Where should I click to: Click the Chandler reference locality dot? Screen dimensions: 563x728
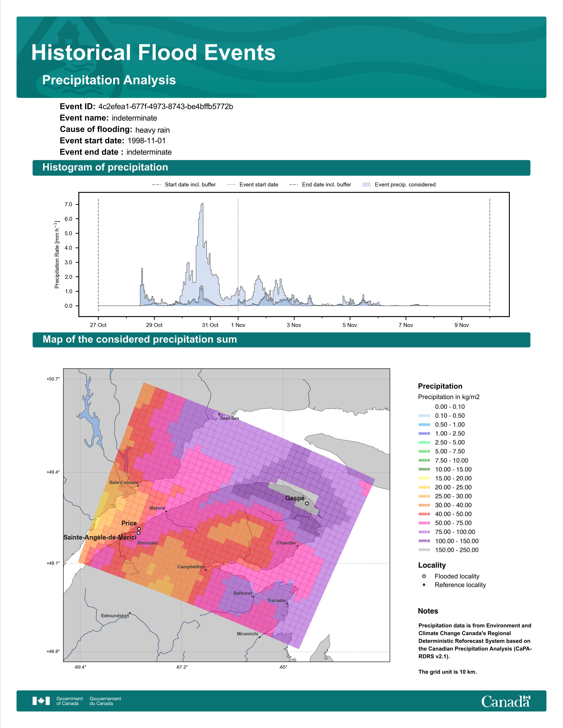[x=298, y=546]
